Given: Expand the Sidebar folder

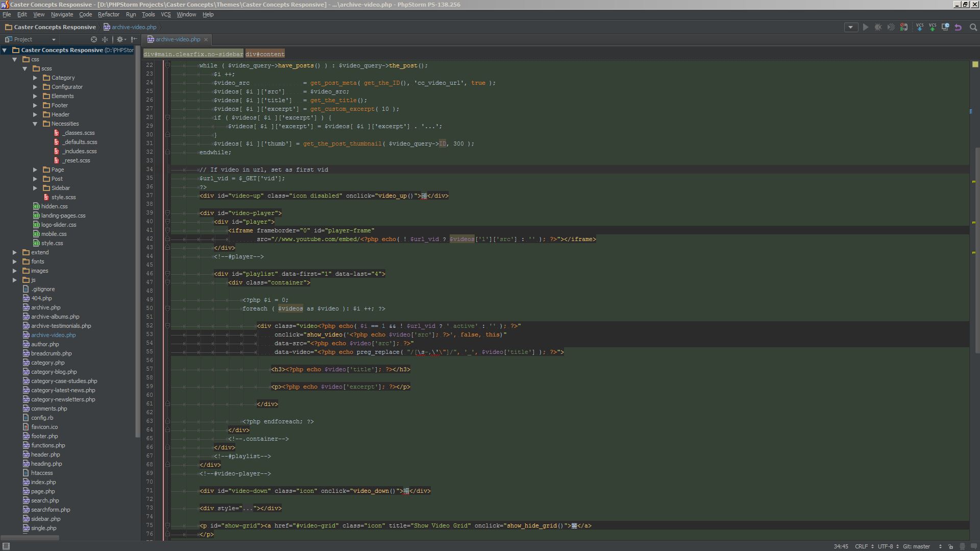Looking at the screenshot, I should (35, 188).
